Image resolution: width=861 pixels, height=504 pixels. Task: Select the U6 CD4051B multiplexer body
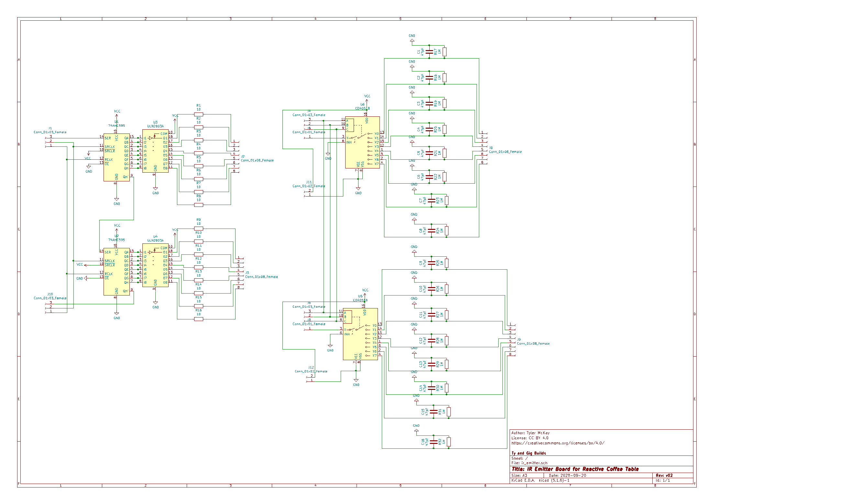coord(362,142)
